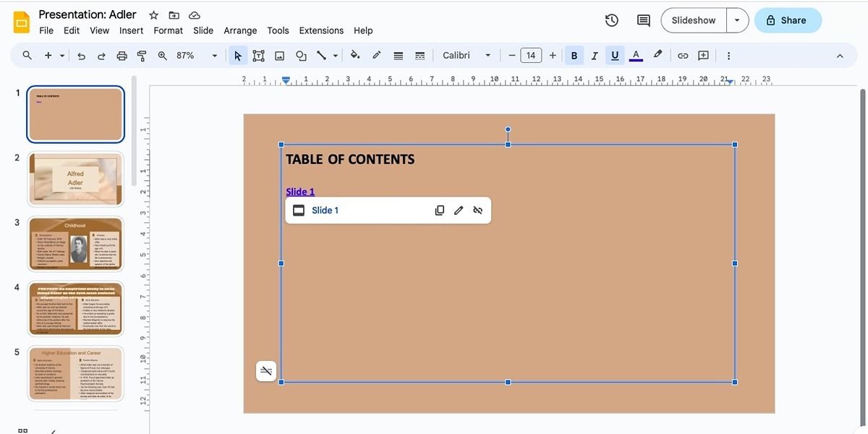Viewport: 868px width, 434px height.
Task: Open the text color picker
Action: click(635, 55)
